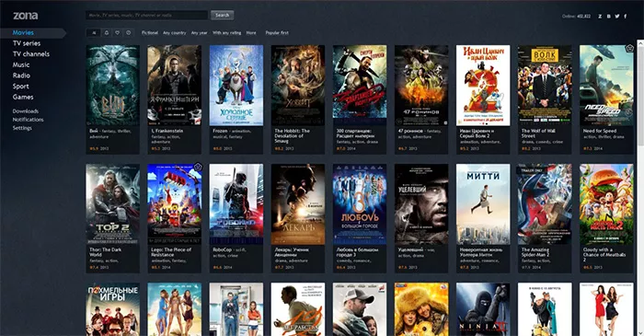Click the quality badge on Need for Speed poster
This screenshot has width=644, height=336.
pyautogui.click(x=628, y=49)
